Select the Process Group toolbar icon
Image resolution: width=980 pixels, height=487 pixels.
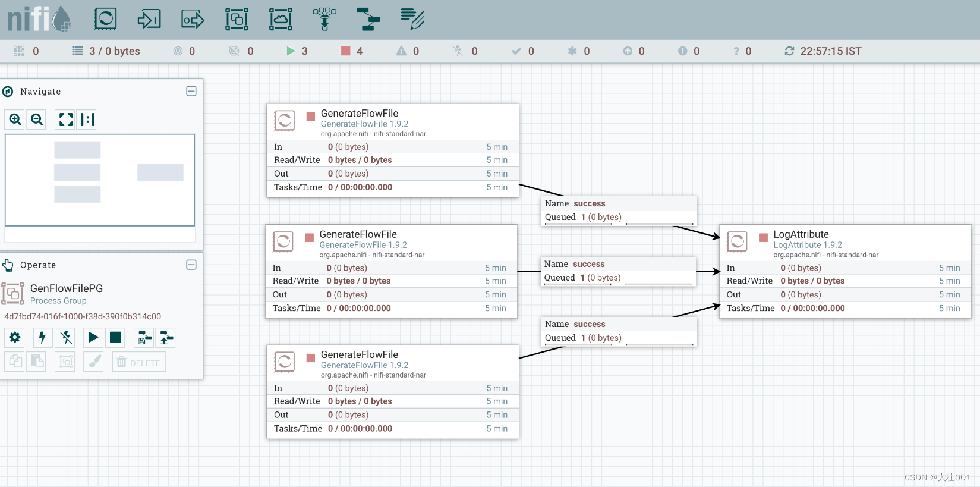pyautogui.click(x=237, y=19)
